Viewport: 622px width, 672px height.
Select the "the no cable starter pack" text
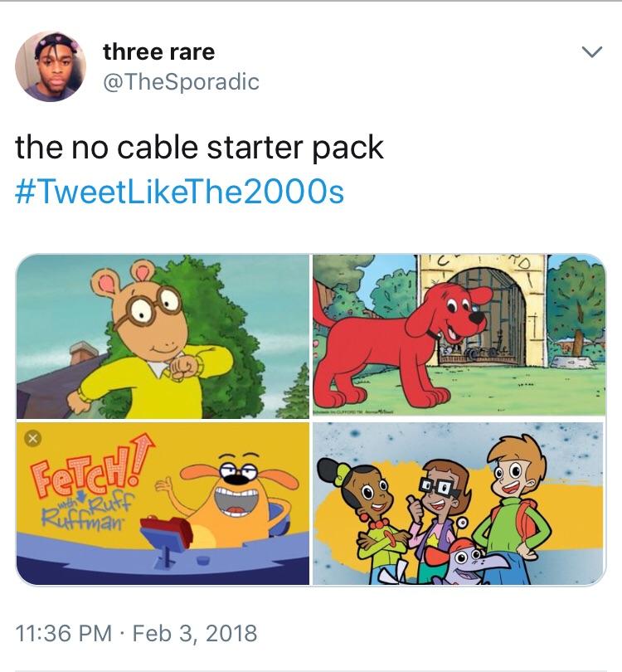(199, 147)
